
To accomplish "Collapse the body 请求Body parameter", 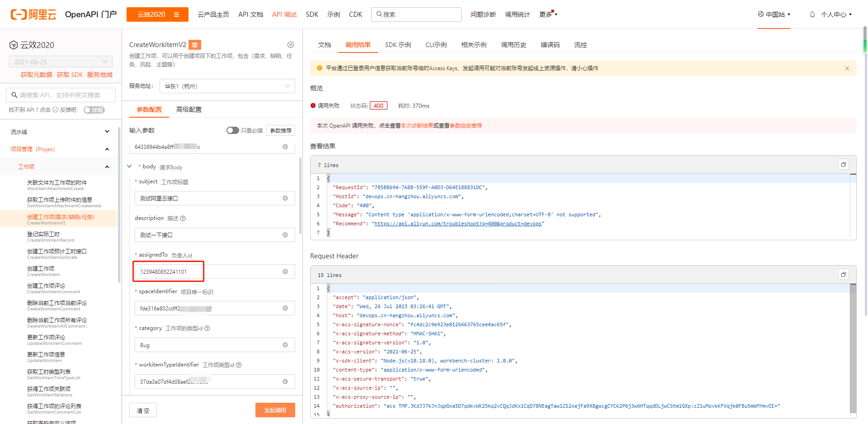I will point(130,167).
